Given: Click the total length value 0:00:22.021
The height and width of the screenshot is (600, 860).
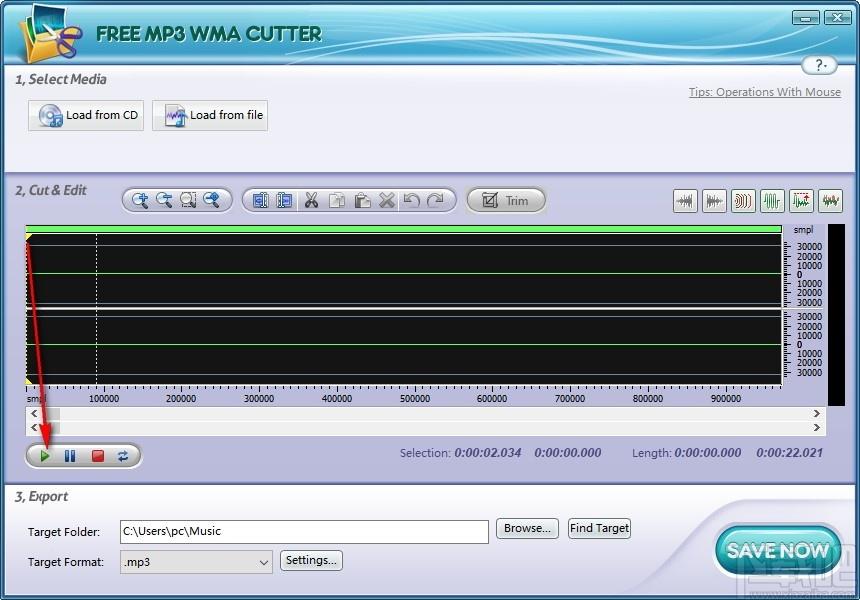Looking at the screenshot, I should click(789, 453).
